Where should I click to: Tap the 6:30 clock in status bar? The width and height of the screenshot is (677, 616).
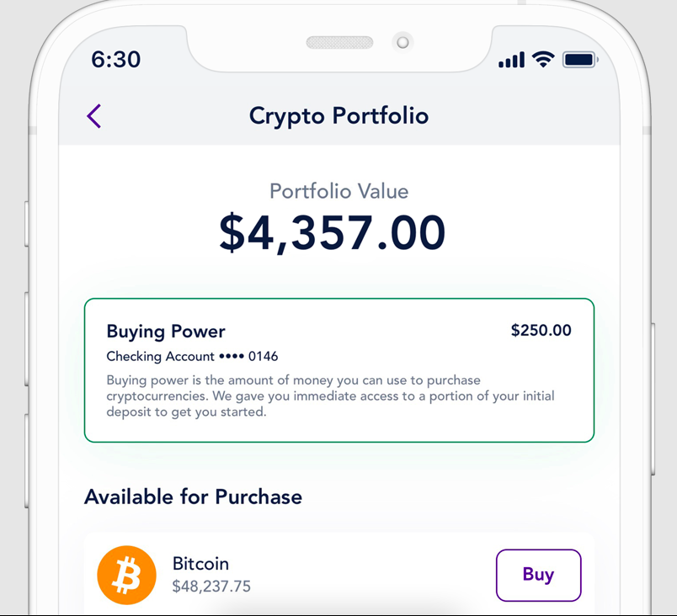coord(115,59)
